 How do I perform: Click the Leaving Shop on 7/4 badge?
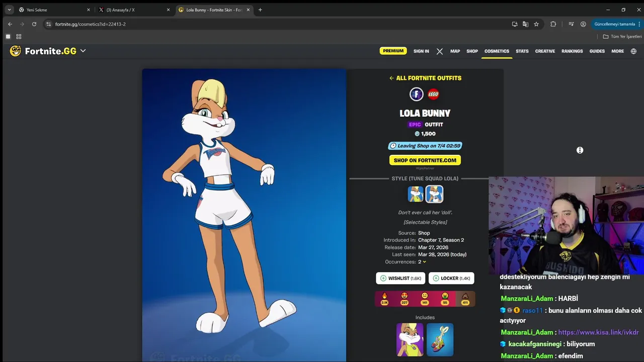pyautogui.click(x=425, y=146)
